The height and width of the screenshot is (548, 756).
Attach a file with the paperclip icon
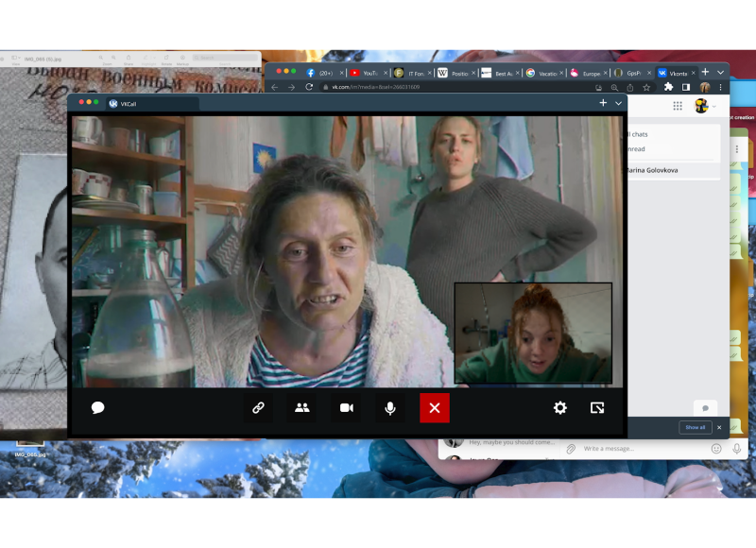(571, 449)
